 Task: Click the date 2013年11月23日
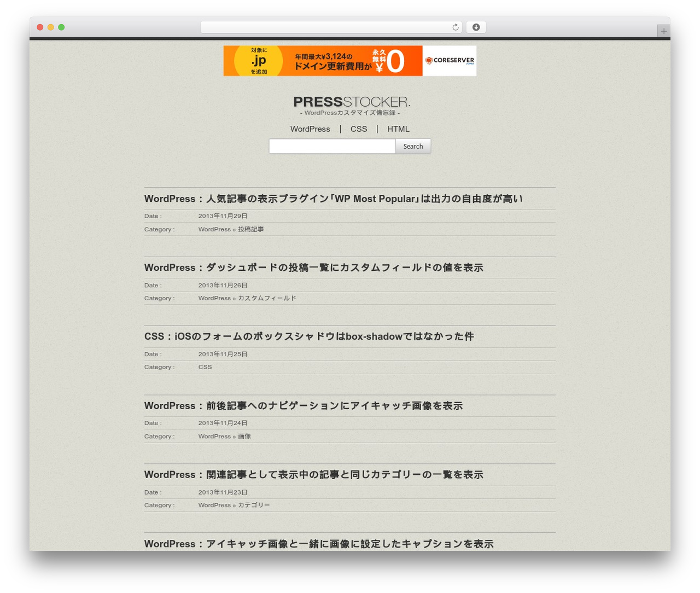click(223, 492)
